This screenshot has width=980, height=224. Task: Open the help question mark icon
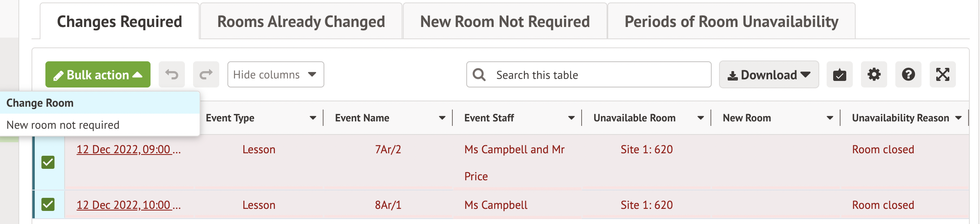pyautogui.click(x=908, y=75)
